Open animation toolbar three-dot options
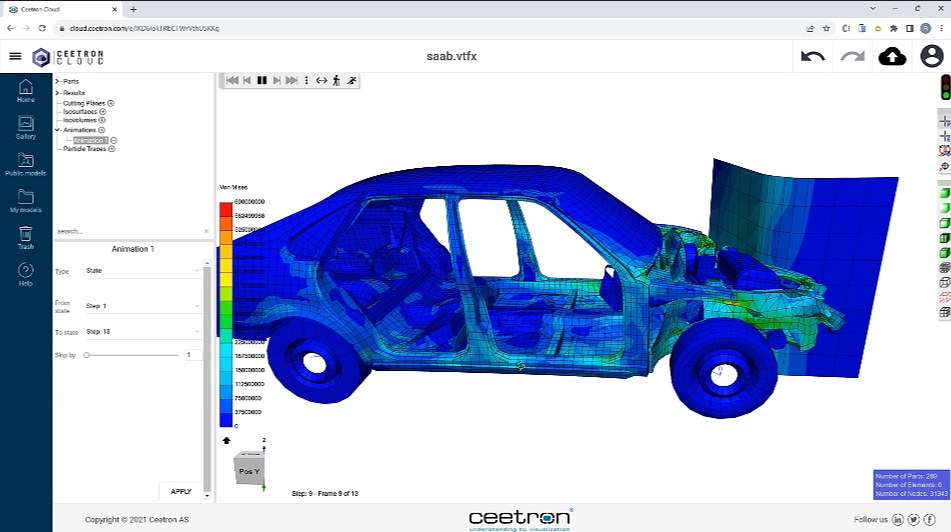Screen dimensions: 951x532 coord(306,80)
